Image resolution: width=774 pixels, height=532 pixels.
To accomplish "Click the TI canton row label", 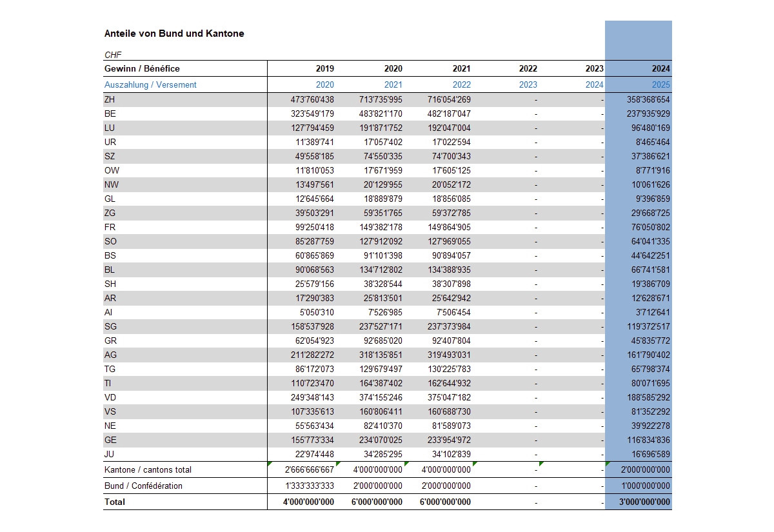I will point(108,384).
